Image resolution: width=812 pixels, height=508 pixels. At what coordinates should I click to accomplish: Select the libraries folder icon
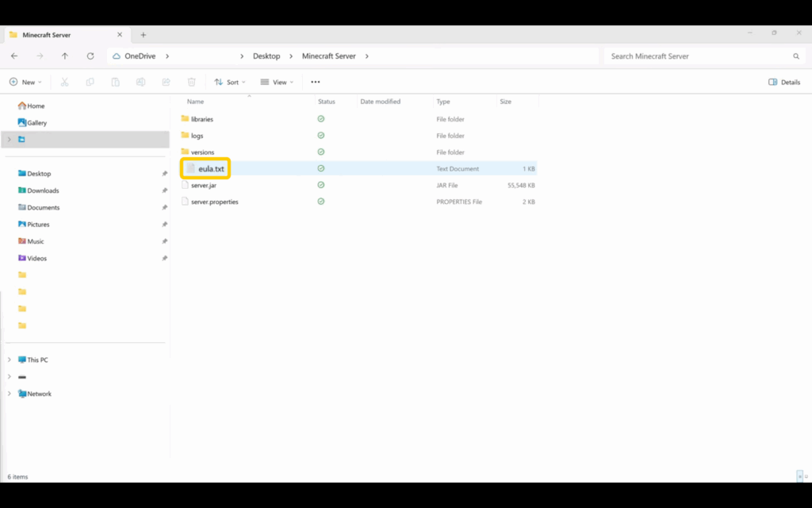click(x=185, y=119)
